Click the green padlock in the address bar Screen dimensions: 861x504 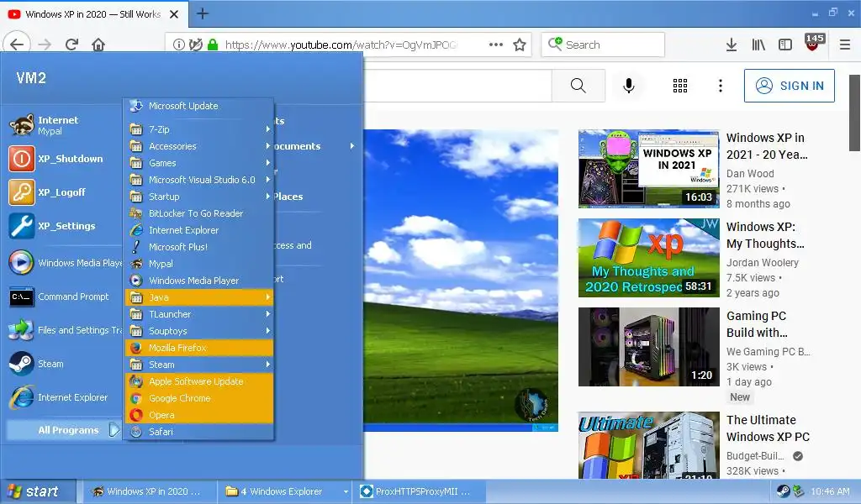[x=213, y=45]
